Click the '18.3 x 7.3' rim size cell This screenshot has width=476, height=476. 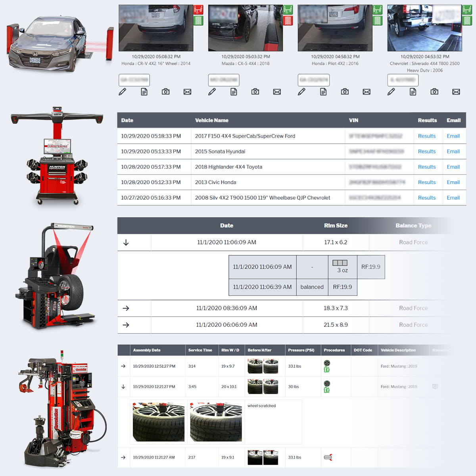(336, 308)
